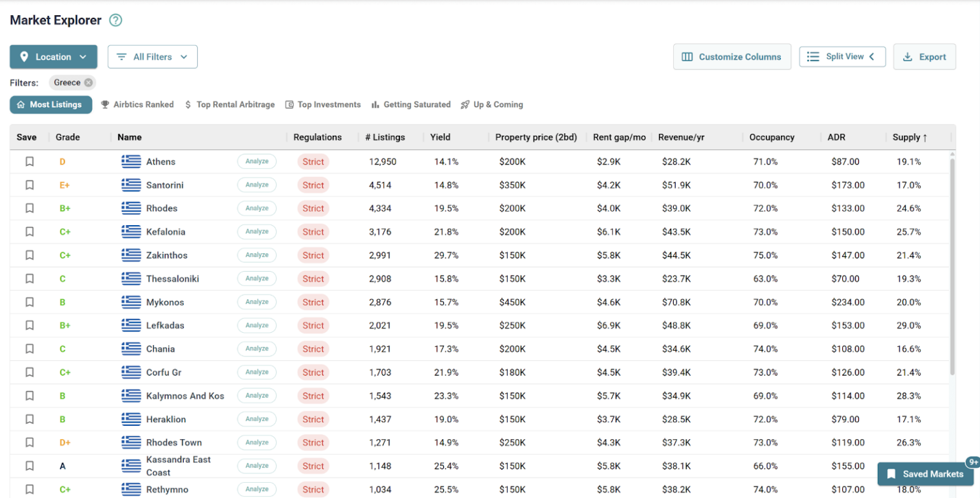Screen dimensions: 980x498
Task: Switch to the Airbtics Ranked tab
Action: 137,105
